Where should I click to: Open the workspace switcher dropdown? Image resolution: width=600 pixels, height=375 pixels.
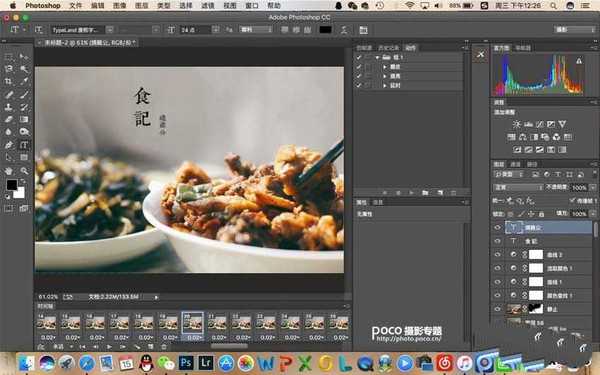click(575, 29)
